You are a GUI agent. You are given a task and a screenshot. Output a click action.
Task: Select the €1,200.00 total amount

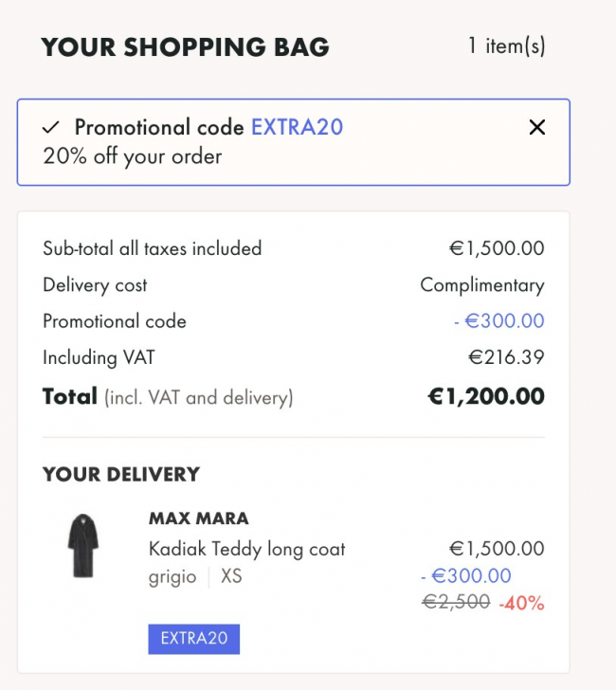pyautogui.click(x=486, y=396)
